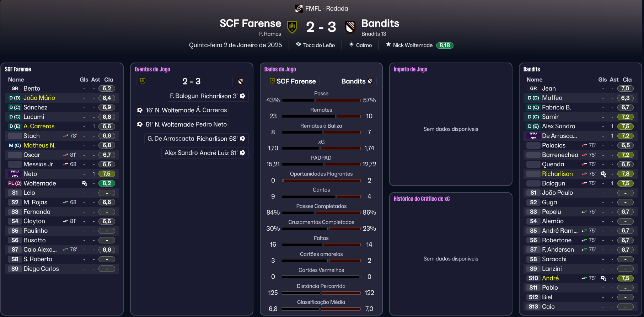Image resolution: width=644 pixels, height=317 pixels.
Task: Click the weather icon beside Calmo
Action: click(351, 45)
